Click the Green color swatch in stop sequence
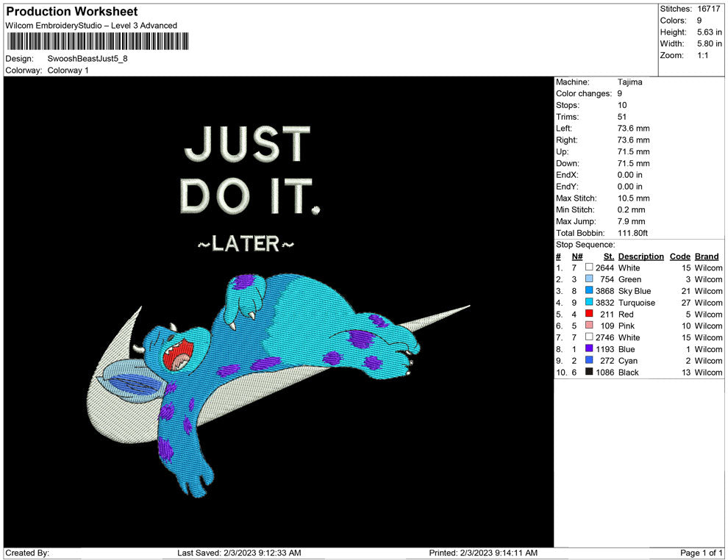The height and width of the screenshot is (560, 728). [x=589, y=279]
